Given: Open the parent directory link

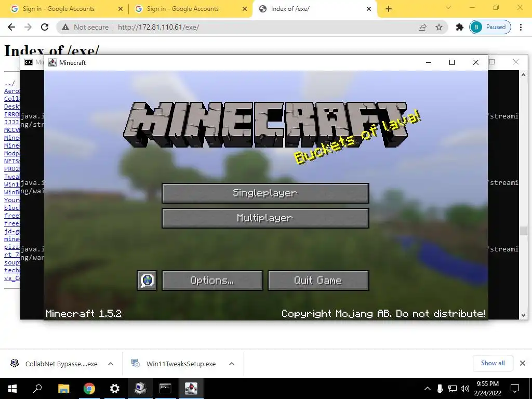Looking at the screenshot, I should (x=9, y=83).
